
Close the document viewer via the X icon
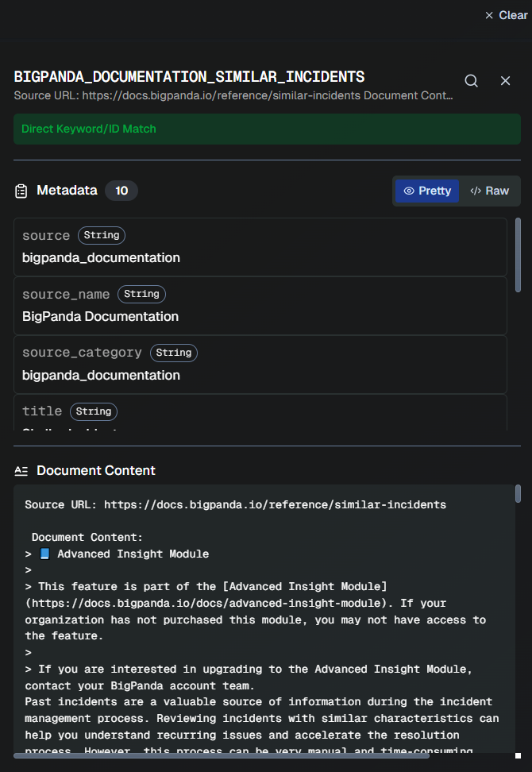tap(506, 80)
